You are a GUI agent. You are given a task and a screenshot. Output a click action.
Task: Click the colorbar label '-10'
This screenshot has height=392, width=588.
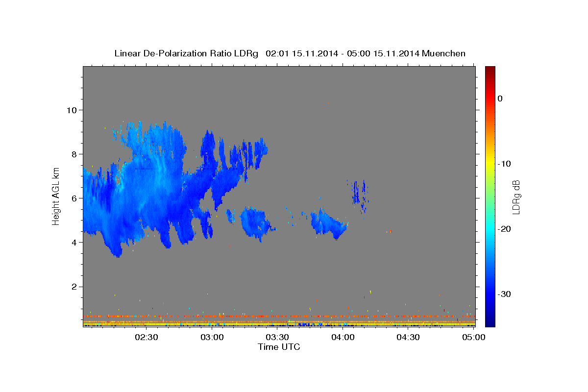point(504,164)
